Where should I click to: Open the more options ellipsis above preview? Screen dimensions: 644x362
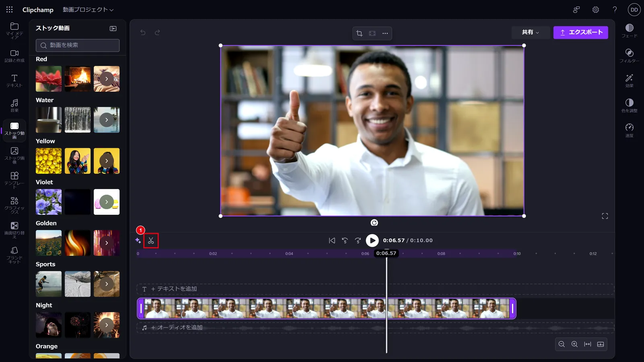(x=385, y=33)
